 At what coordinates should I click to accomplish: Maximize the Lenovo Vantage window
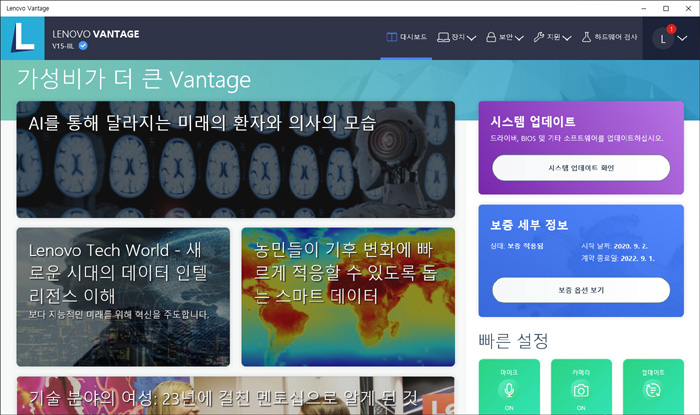pyautogui.click(x=666, y=8)
